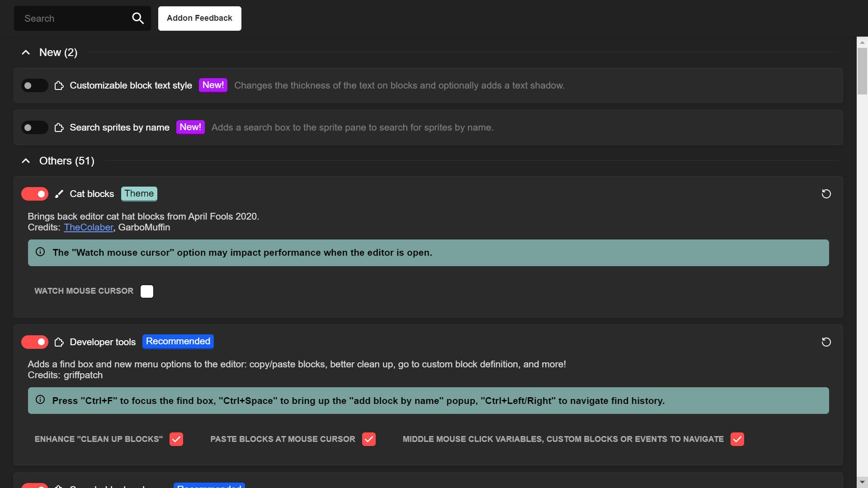Click puzzle icon beside Customizable block text style
The image size is (868, 488).
pyautogui.click(x=59, y=86)
